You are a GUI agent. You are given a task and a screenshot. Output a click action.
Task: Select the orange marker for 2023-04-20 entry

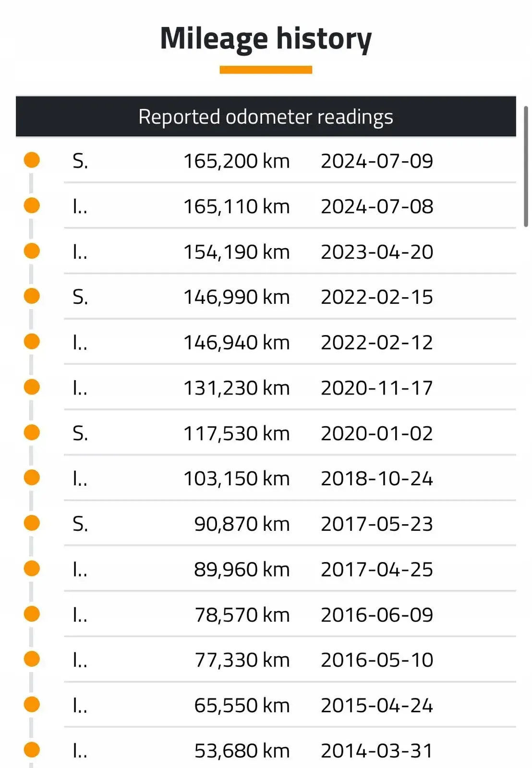32,251
